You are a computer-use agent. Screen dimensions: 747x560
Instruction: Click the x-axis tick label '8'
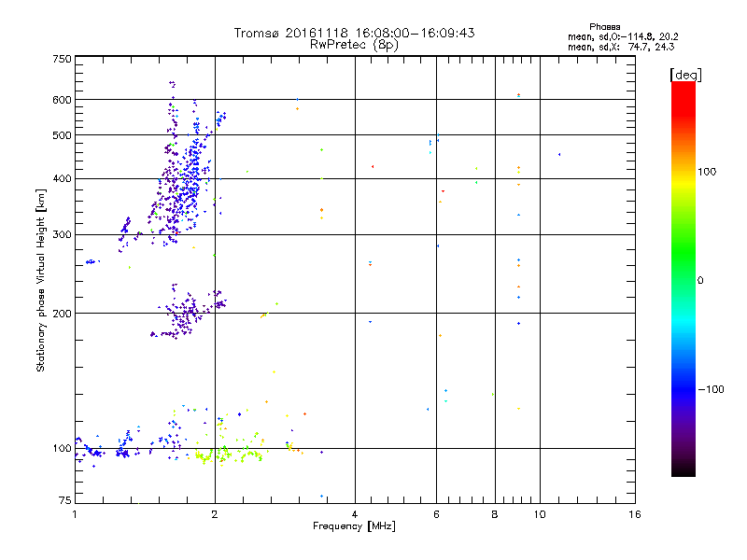tap(495, 514)
